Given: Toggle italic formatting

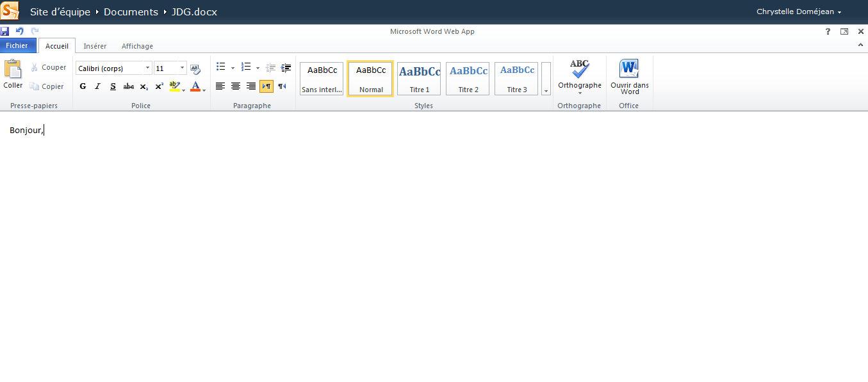Looking at the screenshot, I should click(98, 86).
